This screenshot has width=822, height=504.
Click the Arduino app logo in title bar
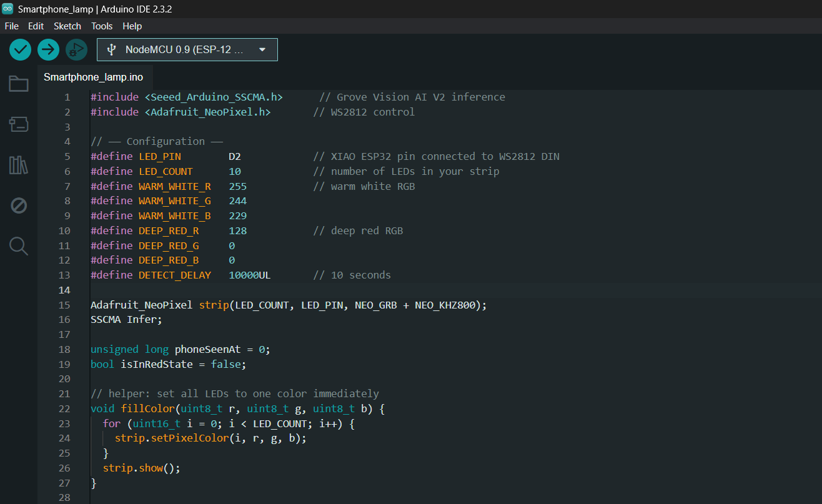(x=7, y=9)
